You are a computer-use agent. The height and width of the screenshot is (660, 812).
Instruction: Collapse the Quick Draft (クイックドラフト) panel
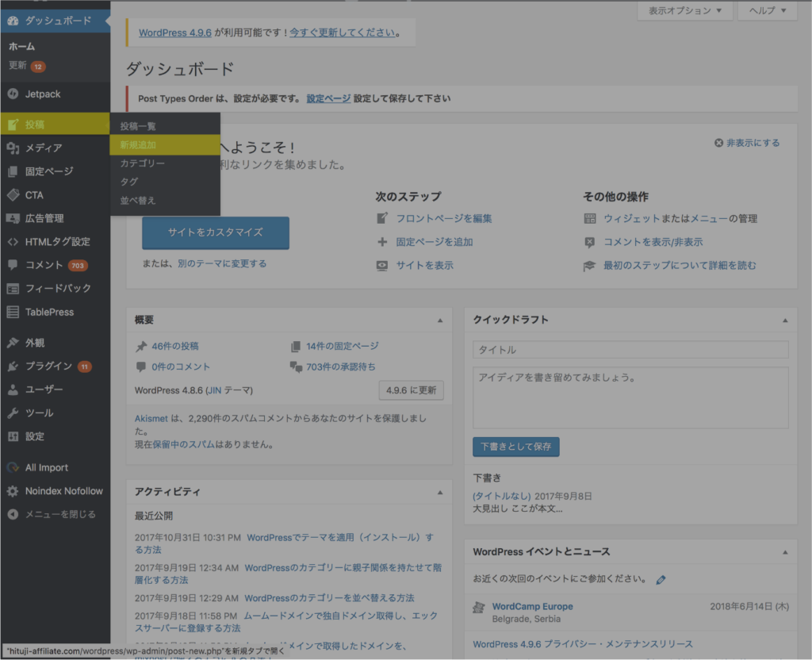[x=785, y=320]
